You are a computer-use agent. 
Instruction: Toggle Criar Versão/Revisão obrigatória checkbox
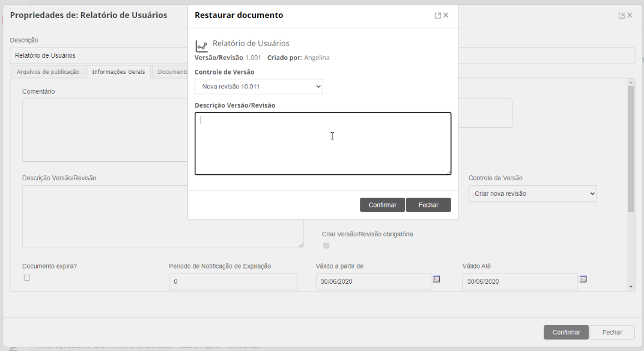[x=326, y=246]
